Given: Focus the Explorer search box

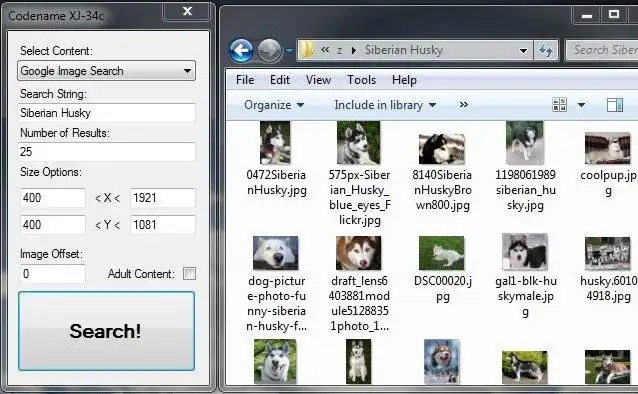Looking at the screenshot, I should click(602, 50).
